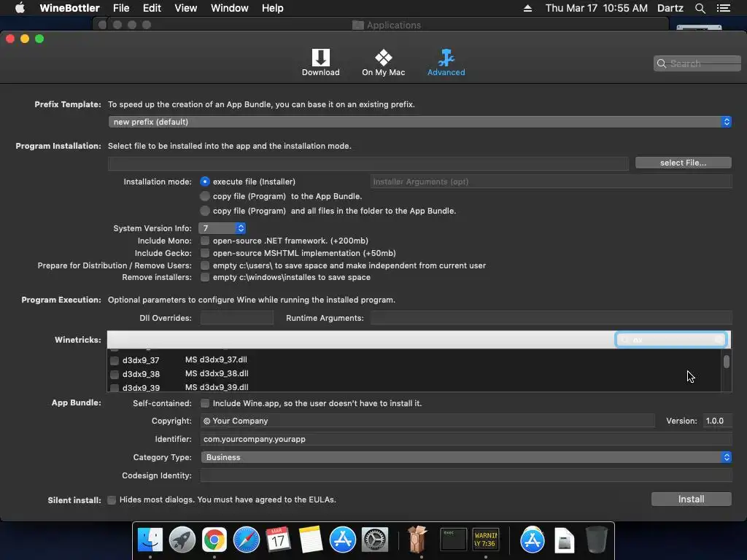Enable Include Gecko checkbox
The image size is (747, 560).
pos(205,253)
